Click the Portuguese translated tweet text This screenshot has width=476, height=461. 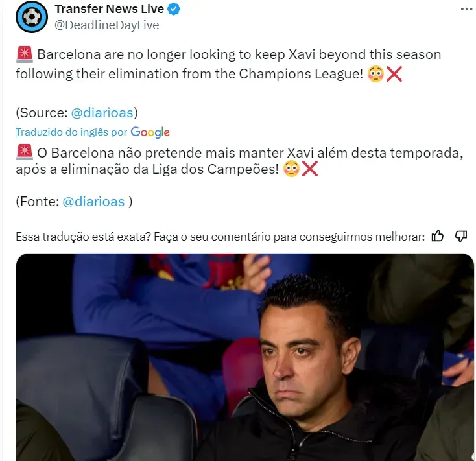(x=239, y=161)
